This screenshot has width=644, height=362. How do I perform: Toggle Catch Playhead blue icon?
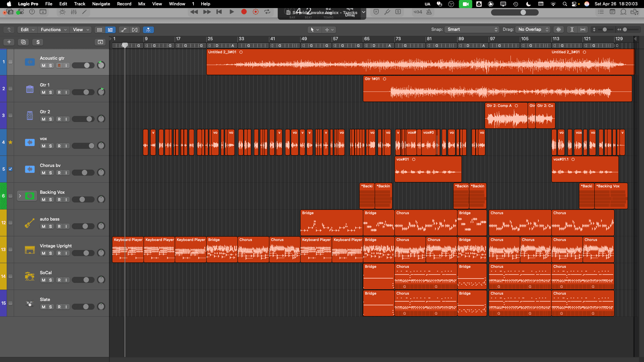tap(148, 30)
